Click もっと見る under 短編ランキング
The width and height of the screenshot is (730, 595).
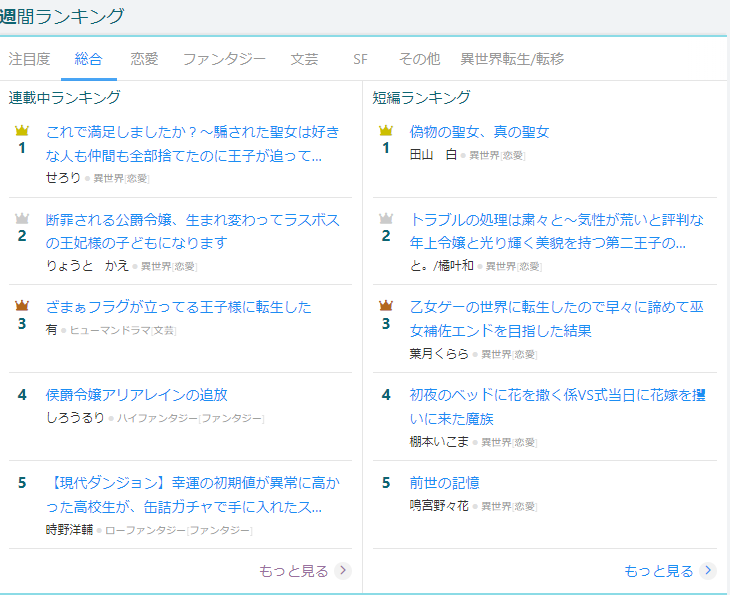click(x=658, y=571)
